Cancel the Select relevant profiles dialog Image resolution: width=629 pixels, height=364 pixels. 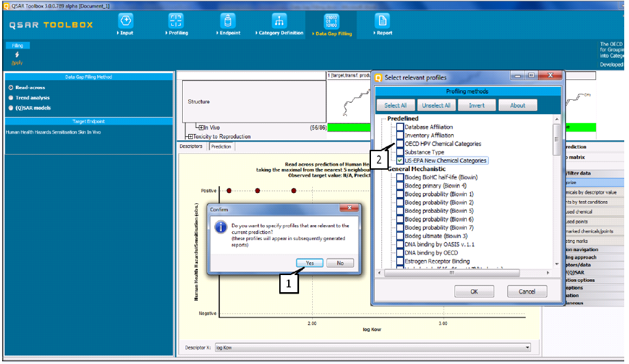[x=527, y=291]
